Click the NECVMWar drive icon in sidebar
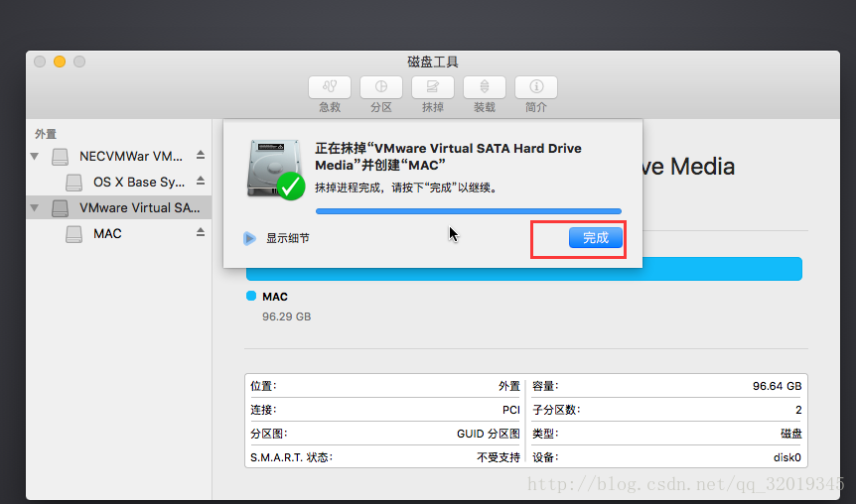Viewport: 856px width, 504px height. [60, 157]
